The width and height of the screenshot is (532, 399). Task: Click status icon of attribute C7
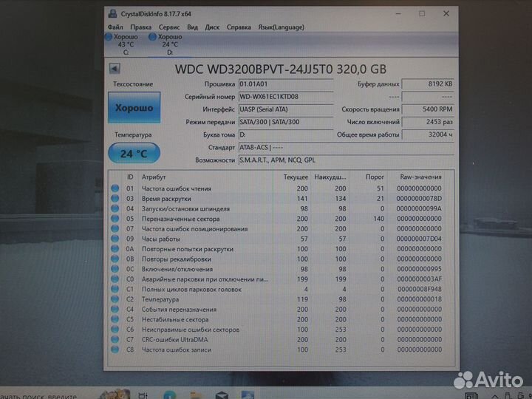coord(115,339)
